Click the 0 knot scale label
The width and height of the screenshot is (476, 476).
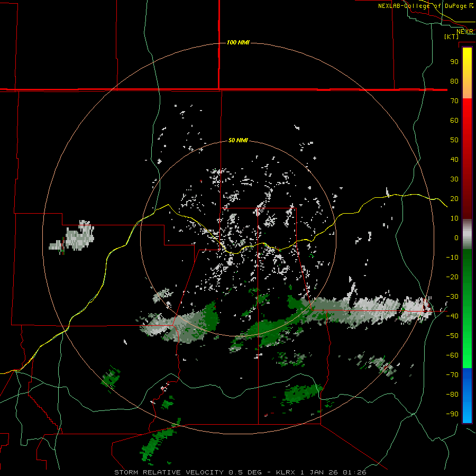point(456,238)
